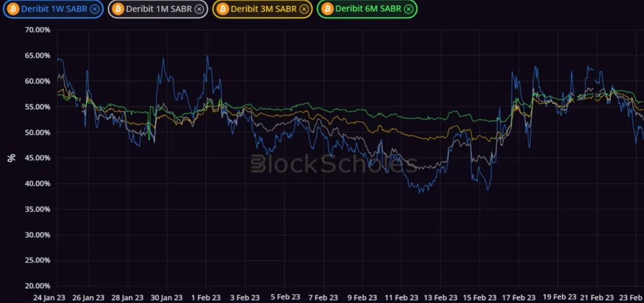Select the Deribit 1W SABR label
The height and width of the screenshot is (303, 644).
[54, 9]
